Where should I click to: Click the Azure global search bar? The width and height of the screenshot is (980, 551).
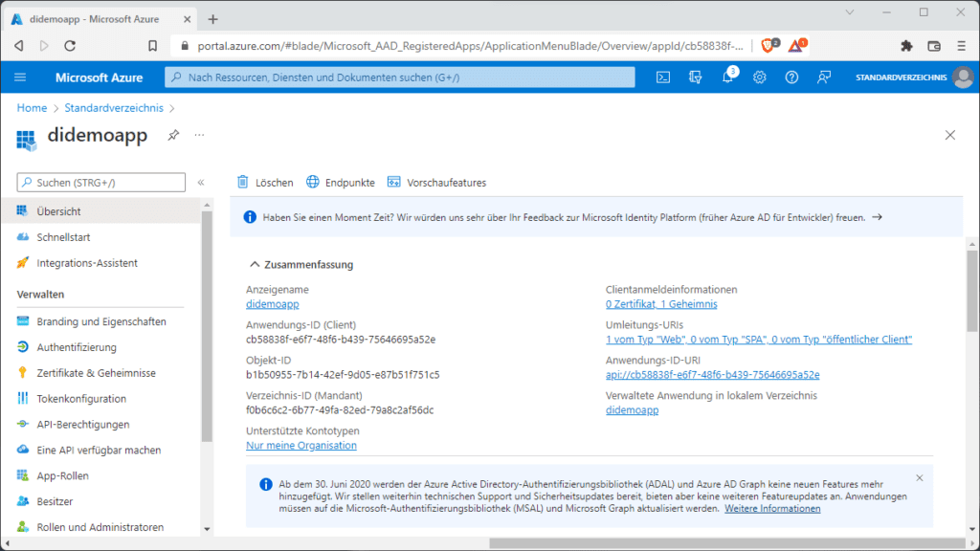400,77
